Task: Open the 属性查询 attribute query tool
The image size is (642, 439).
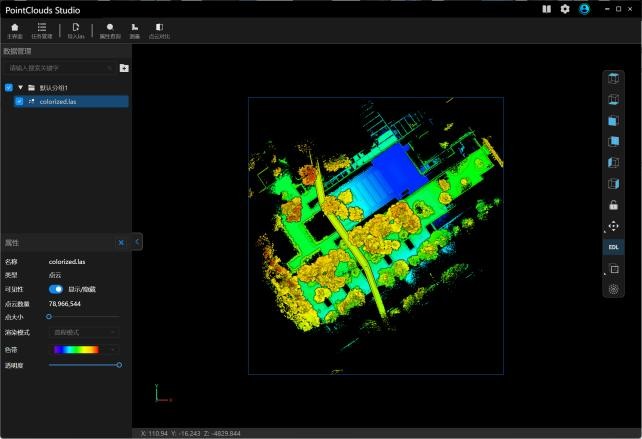Action: click(x=109, y=30)
